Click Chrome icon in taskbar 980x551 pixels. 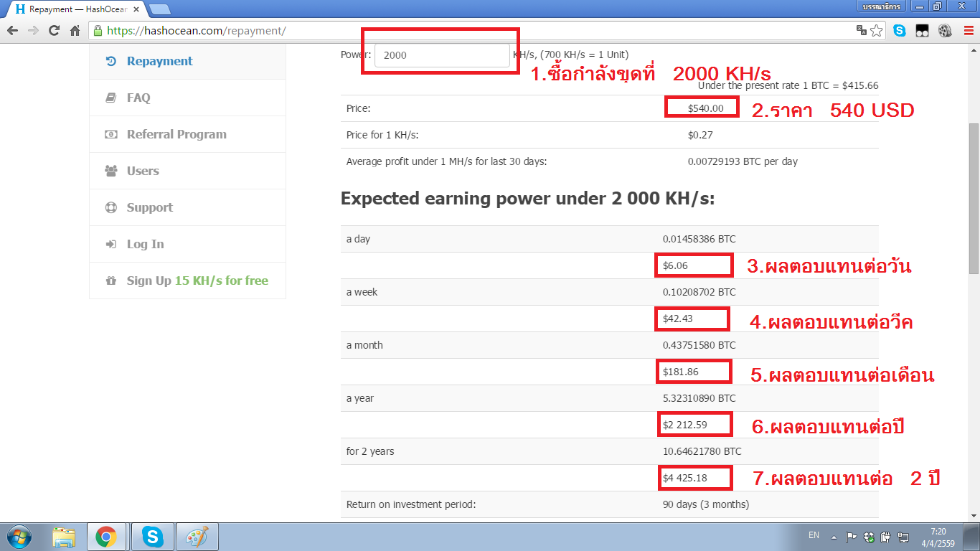pyautogui.click(x=107, y=537)
